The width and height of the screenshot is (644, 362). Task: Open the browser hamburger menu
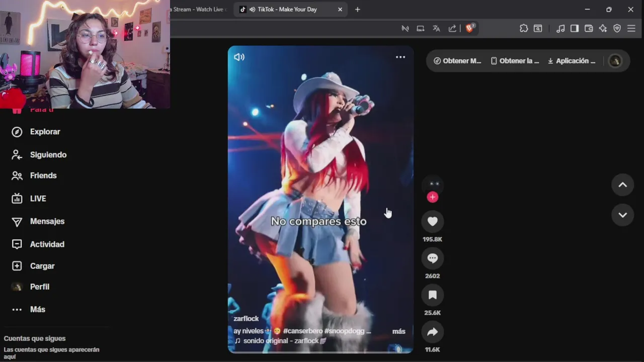pos(631,29)
